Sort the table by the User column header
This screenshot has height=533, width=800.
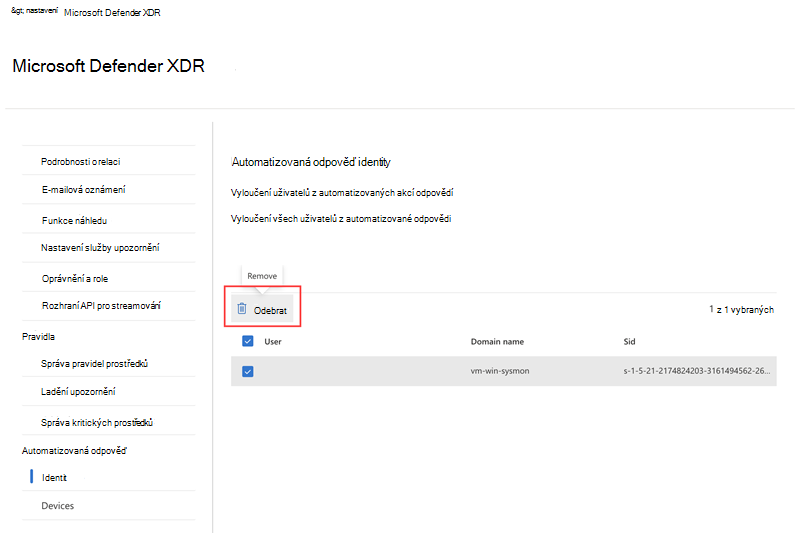pyautogui.click(x=273, y=342)
